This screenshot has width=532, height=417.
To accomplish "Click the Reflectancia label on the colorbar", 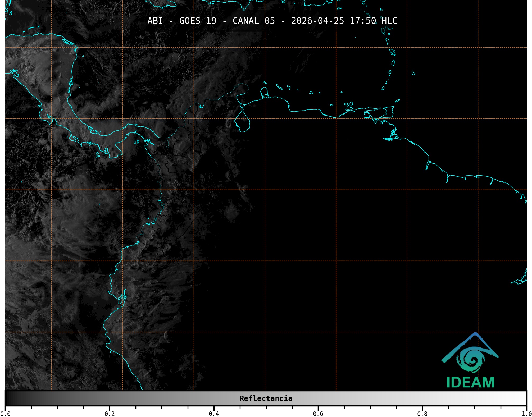I will click(266, 398).
